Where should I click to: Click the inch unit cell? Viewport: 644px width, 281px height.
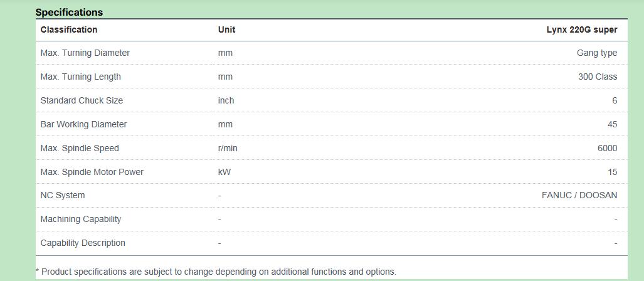click(226, 100)
